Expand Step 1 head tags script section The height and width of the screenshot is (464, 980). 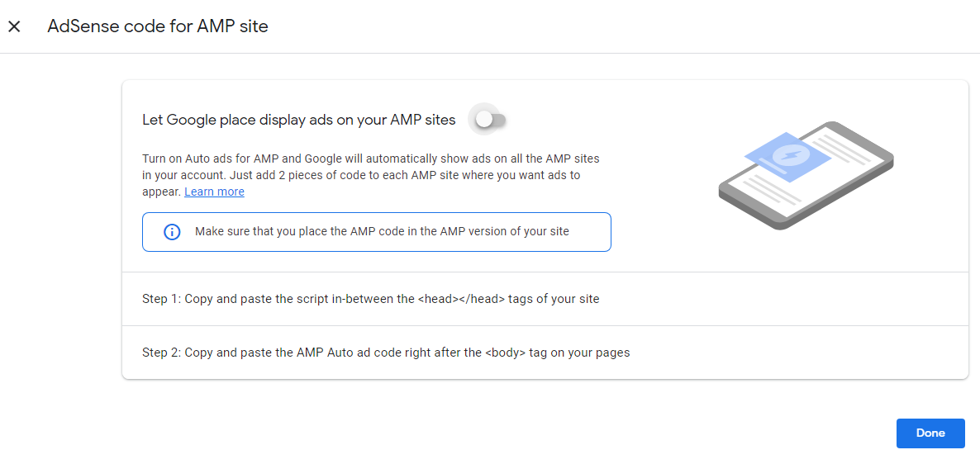545,299
